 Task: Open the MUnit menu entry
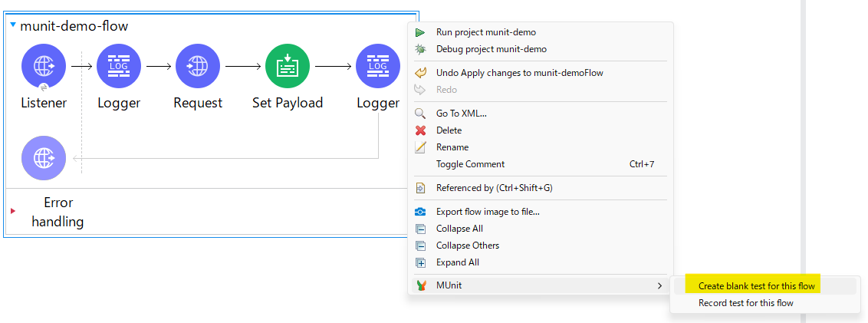[541, 286]
